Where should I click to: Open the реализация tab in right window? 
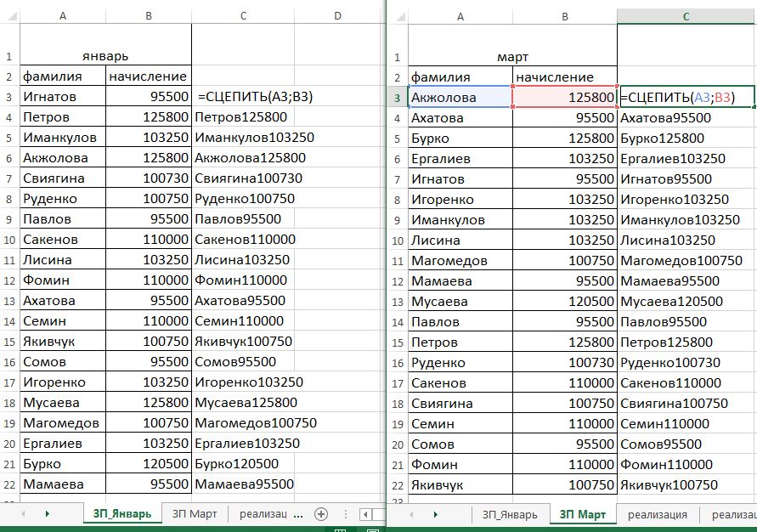click(x=659, y=514)
